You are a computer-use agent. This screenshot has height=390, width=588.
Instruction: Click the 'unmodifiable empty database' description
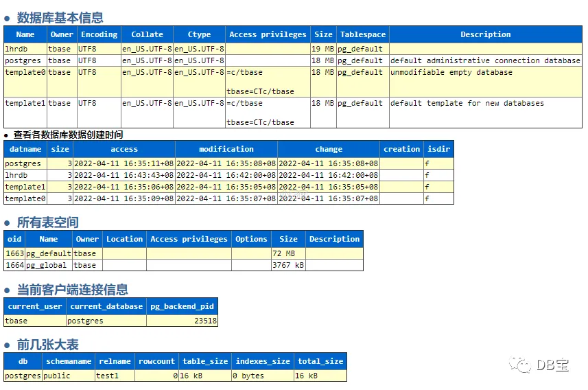[x=451, y=72]
